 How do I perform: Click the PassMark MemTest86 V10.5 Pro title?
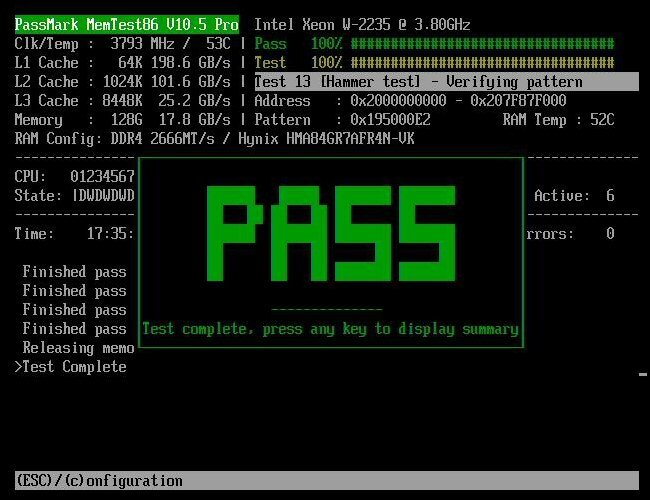127,24
